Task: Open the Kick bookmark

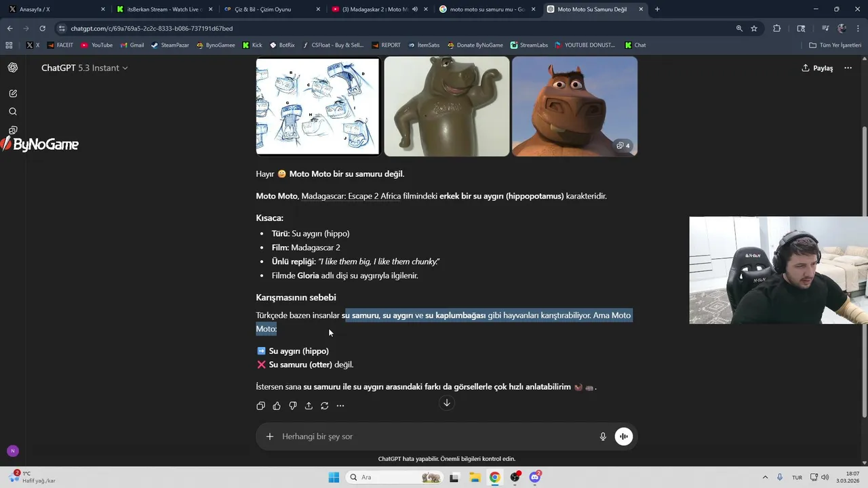Action: (x=252, y=45)
